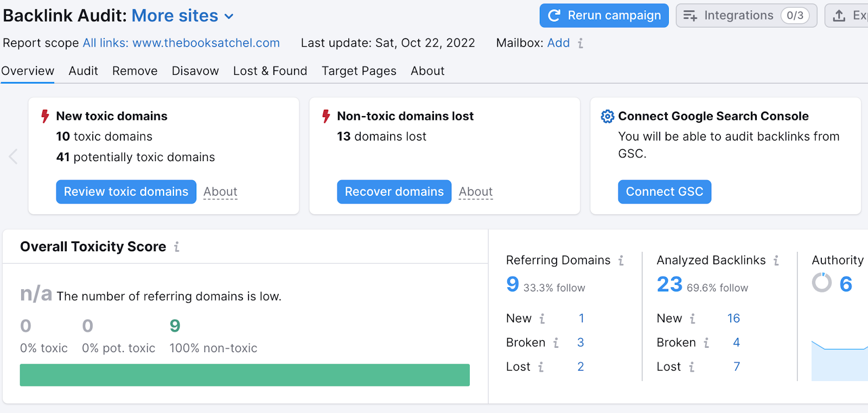Click the green non-toxic score bar
868x413 pixels.
click(x=245, y=375)
